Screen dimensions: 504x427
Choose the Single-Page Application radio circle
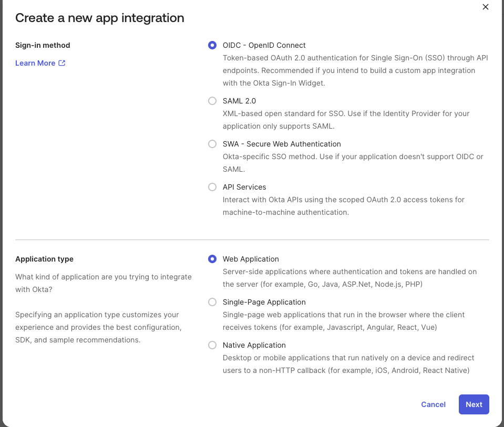[x=212, y=302]
